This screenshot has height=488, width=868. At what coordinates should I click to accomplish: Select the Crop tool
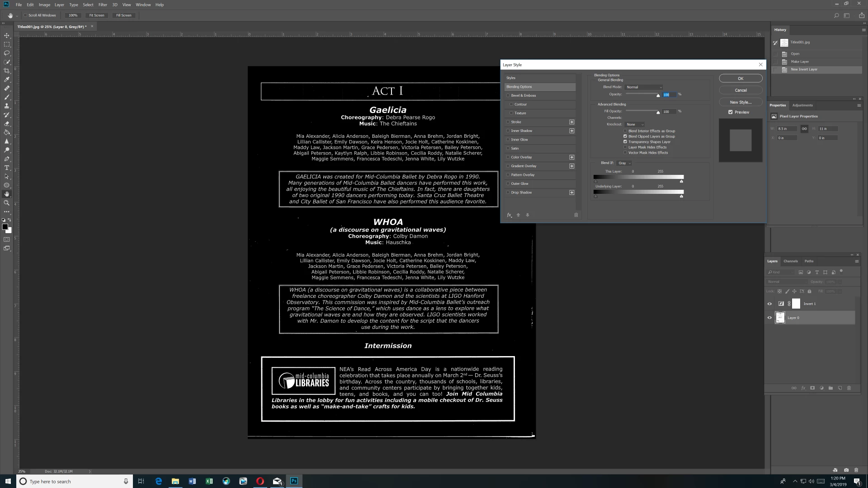pos(7,71)
